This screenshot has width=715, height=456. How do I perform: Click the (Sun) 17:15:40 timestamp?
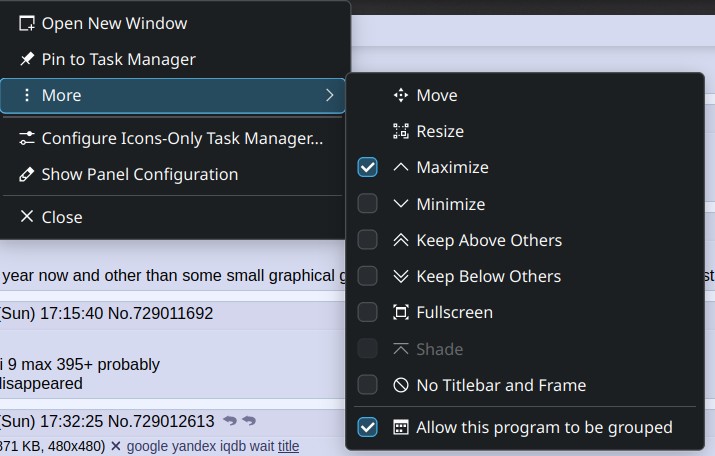(x=52, y=314)
